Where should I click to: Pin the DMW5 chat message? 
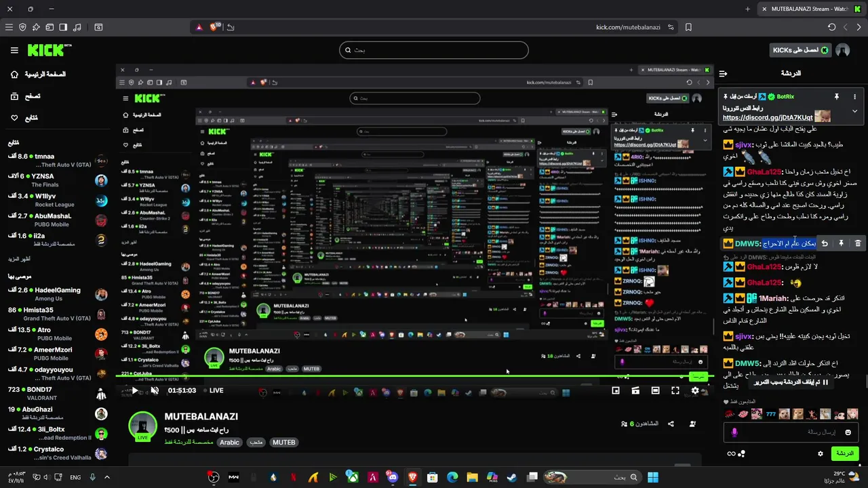(841, 243)
